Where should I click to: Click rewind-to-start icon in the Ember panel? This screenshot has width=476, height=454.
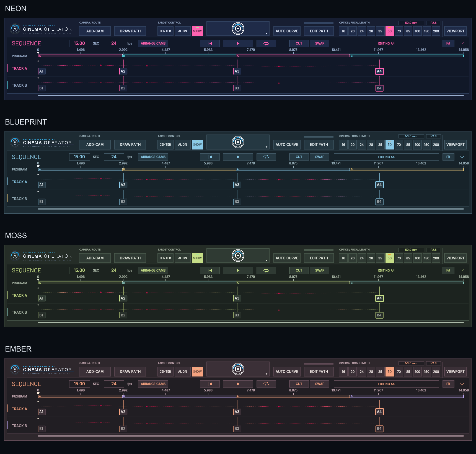click(x=210, y=384)
